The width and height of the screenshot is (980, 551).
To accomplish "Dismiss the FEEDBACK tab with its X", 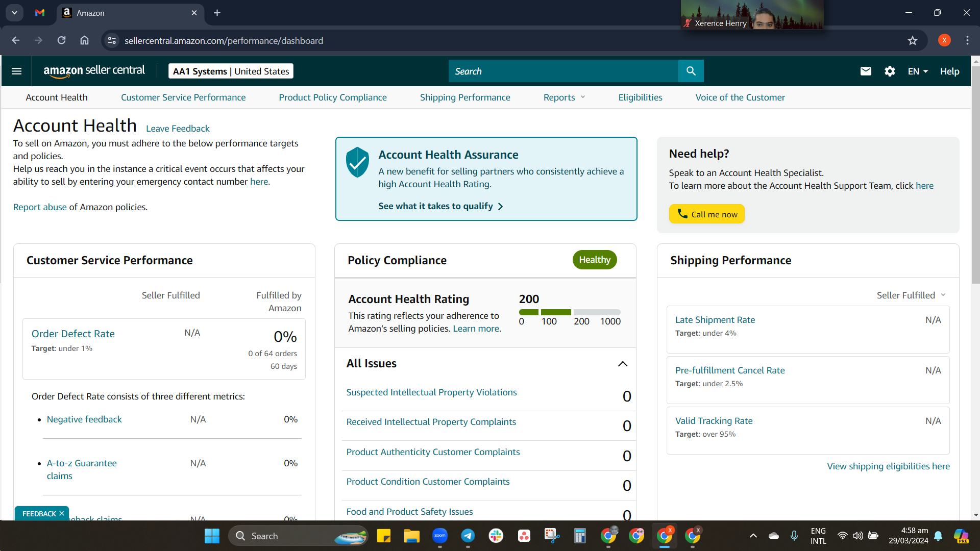I will [62, 513].
